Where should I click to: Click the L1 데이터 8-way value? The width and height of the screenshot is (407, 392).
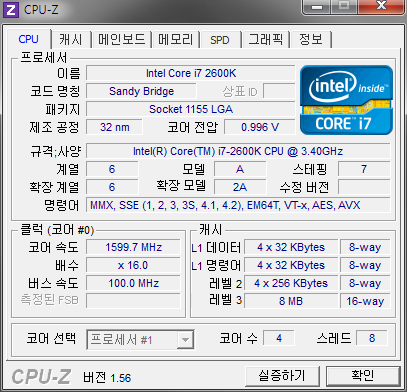[365, 247]
